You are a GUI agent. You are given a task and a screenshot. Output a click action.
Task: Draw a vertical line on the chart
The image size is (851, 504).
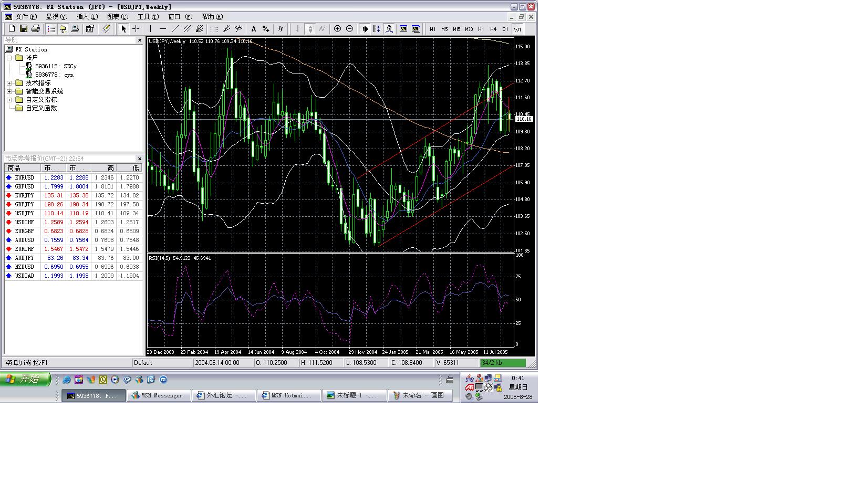(150, 29)
